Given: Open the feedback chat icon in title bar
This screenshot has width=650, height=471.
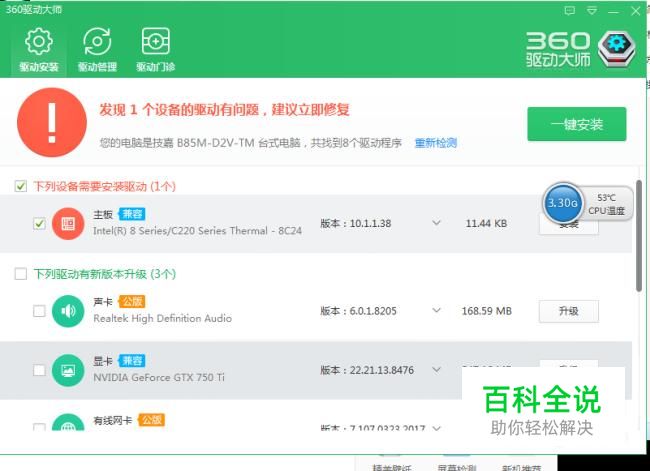Looking at the screenshot, I should click(570, 11).
